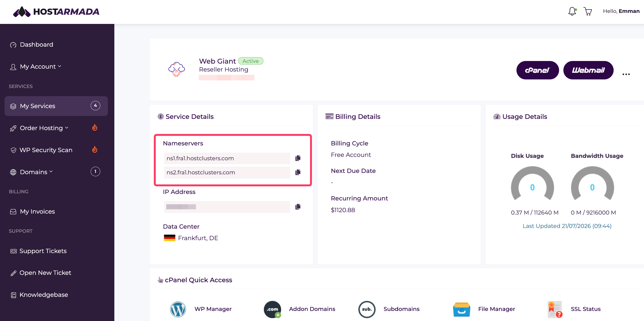Click the My Services layers icon

(13, 106)
